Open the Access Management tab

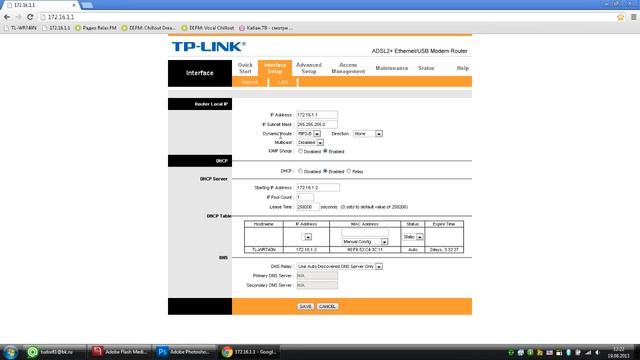coord(348,68)
